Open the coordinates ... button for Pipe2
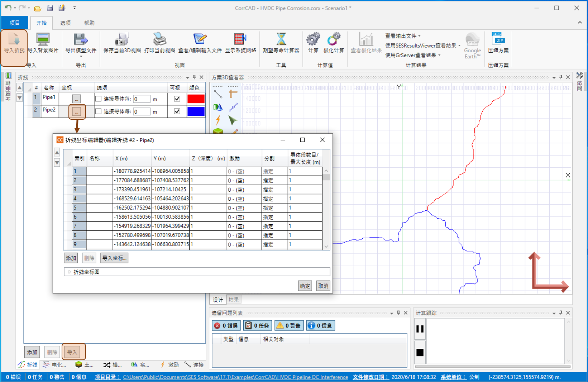The image size is (588, 382). [77, 112]
